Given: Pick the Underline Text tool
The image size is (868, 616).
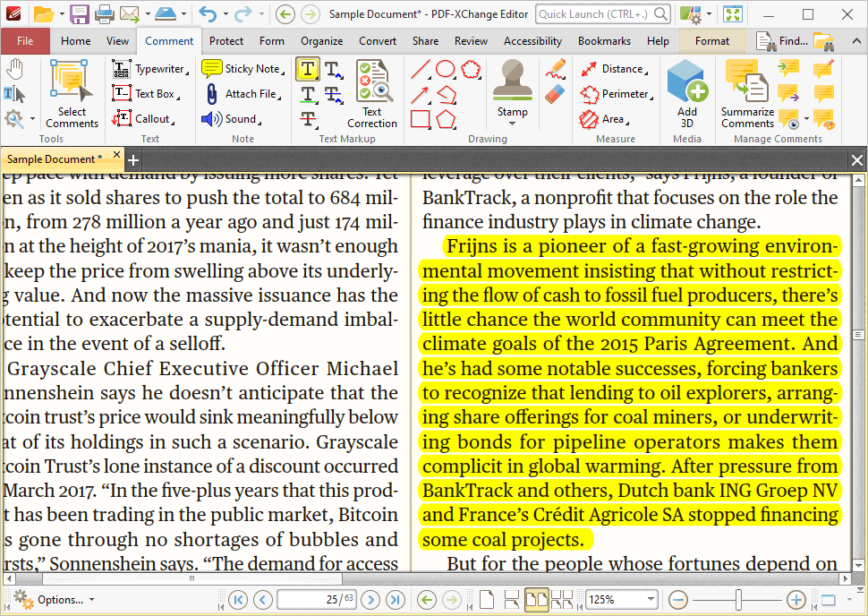Looking at the screenshot, I should [309, 94].
